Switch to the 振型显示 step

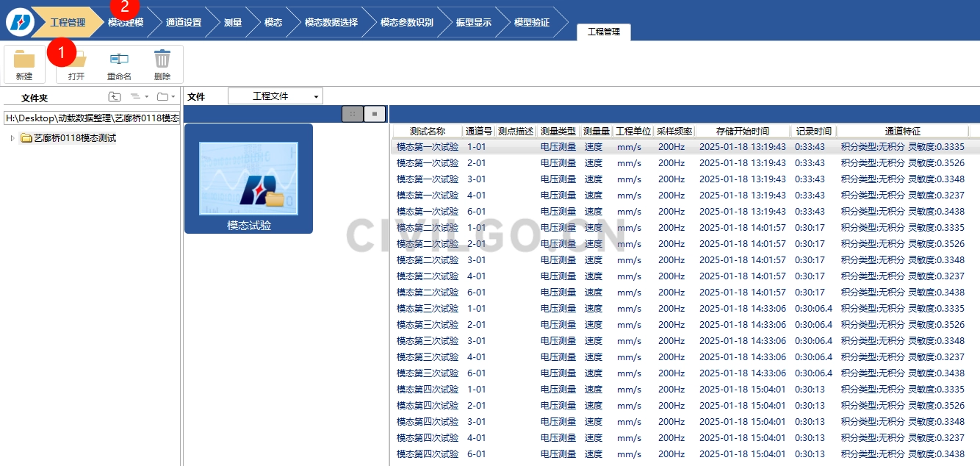[475, 22]
